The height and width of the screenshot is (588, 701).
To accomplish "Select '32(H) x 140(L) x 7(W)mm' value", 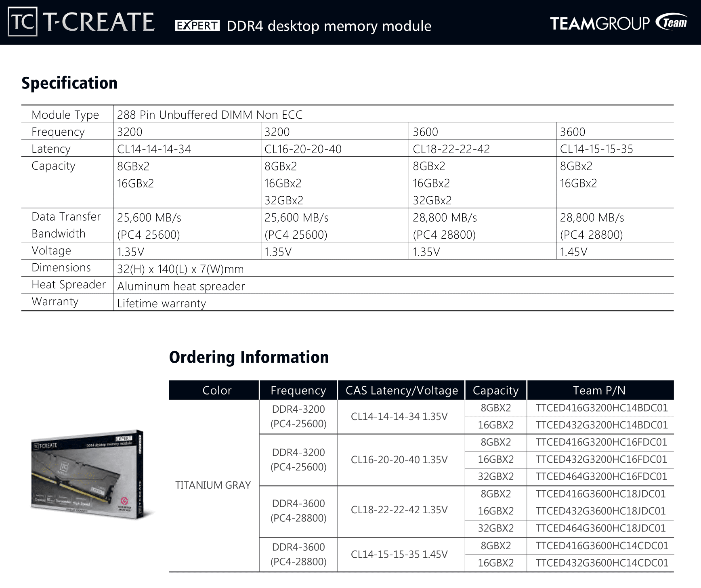I will point(180,269).
